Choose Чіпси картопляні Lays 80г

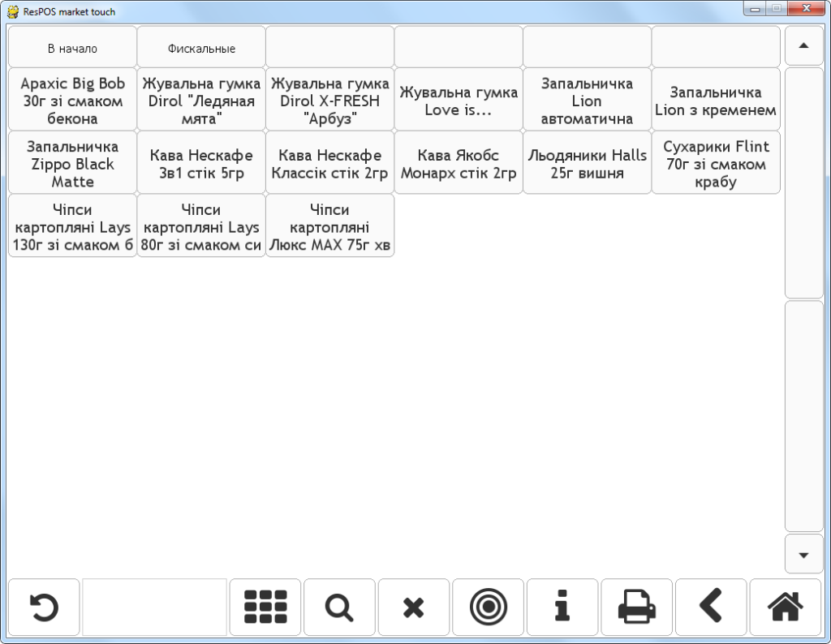click(201, 225)
